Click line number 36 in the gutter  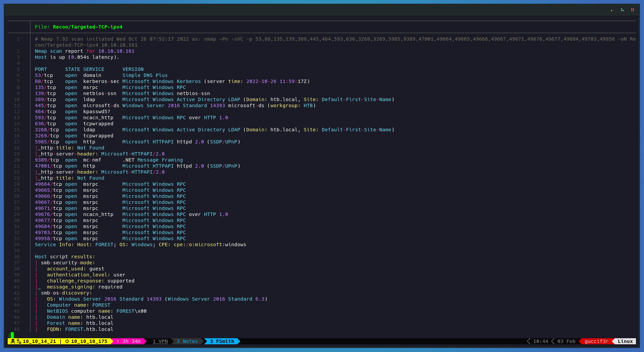pos(17,257)
